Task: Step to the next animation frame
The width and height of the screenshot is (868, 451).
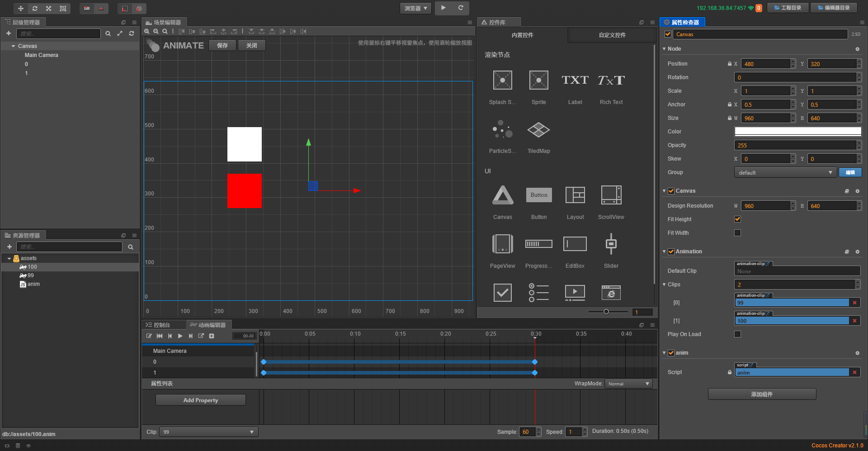Action: point(191,336)
